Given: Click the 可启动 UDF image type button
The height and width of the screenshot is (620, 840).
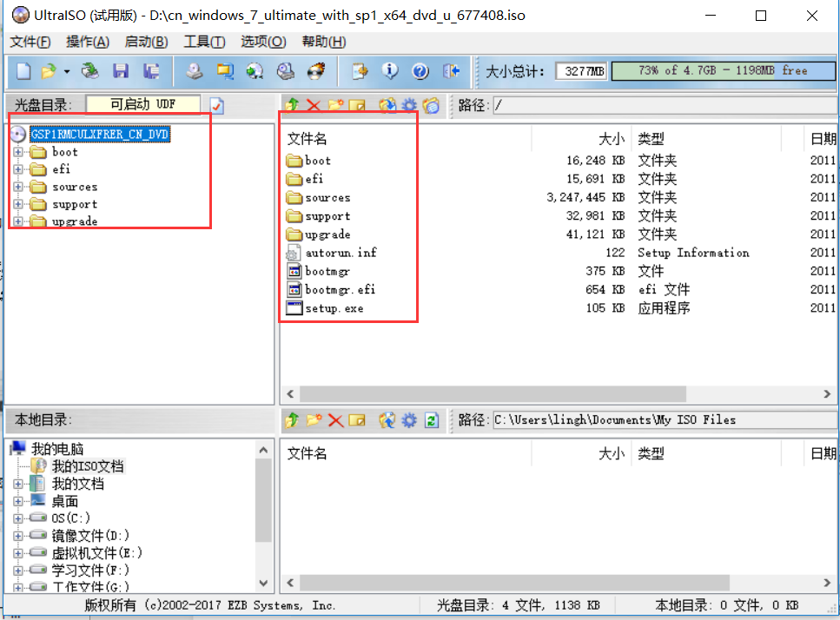Looking at the screenshot, I should coord(143,104).
